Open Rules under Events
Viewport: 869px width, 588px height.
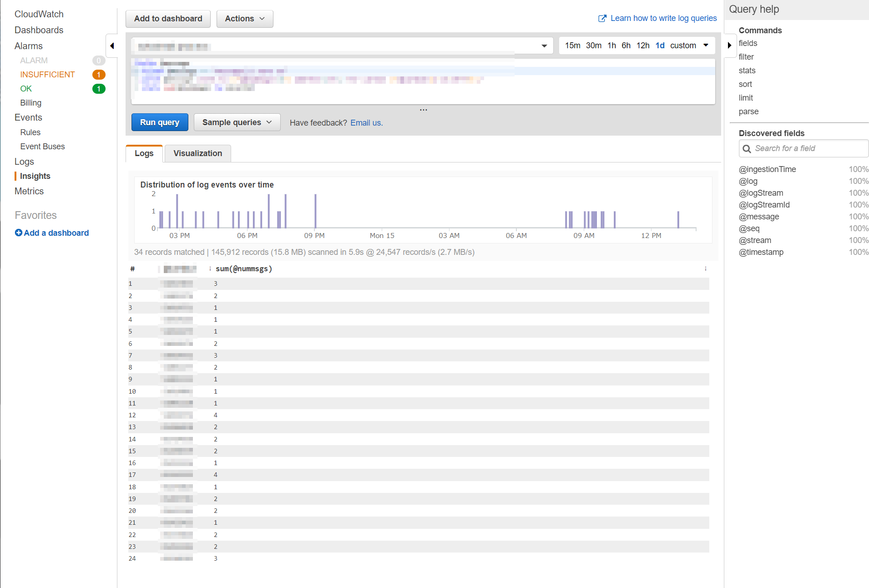click(x=30, y=132)
